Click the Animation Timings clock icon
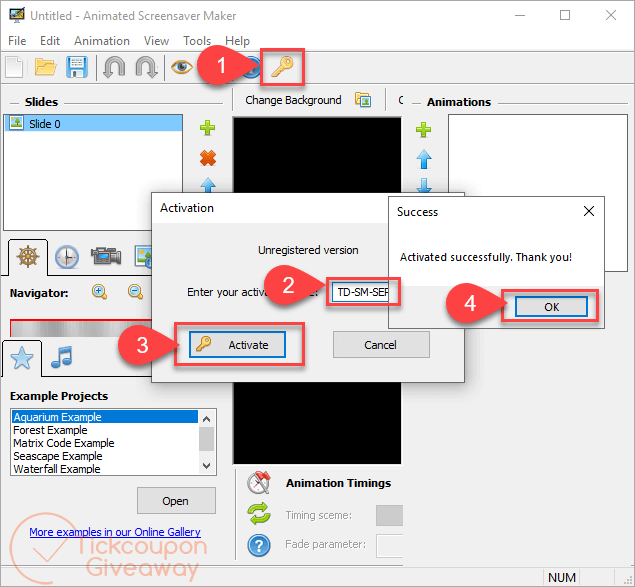 click(259, 482)
